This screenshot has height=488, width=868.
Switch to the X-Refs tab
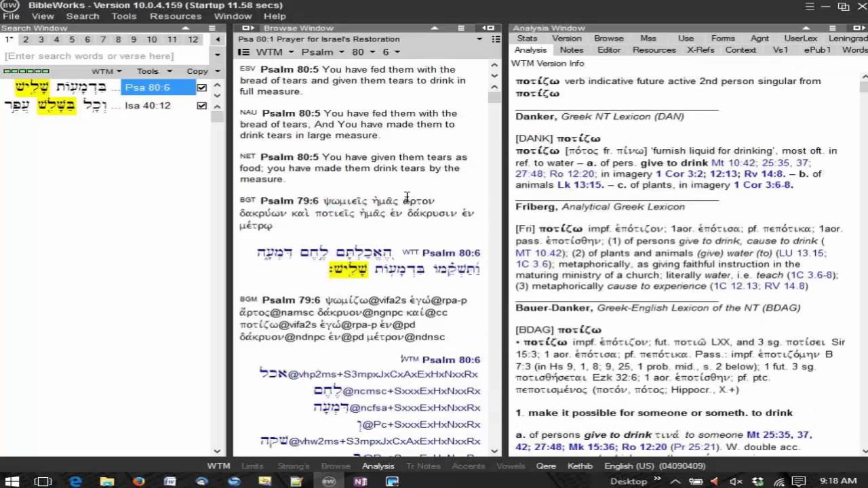point(701,50)
